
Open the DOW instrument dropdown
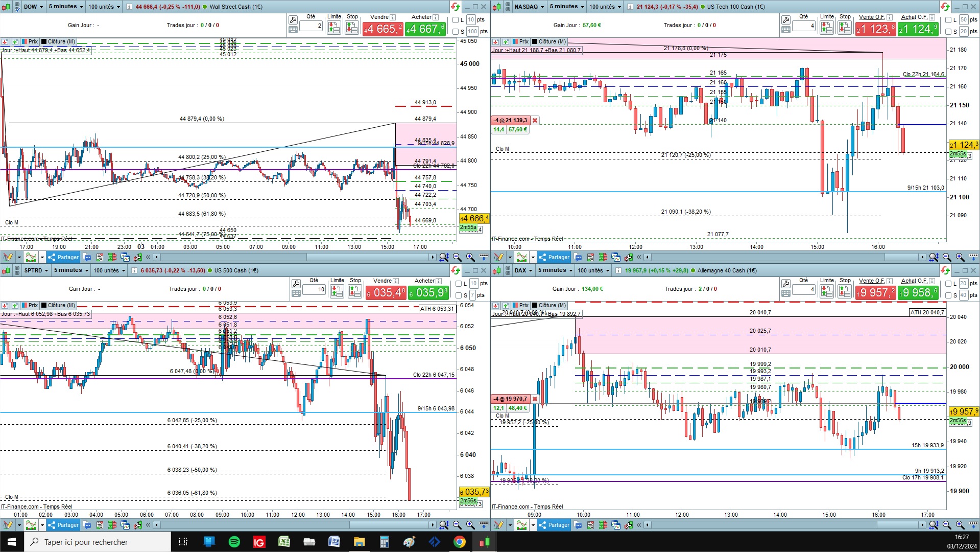click(x=33, y=7)
